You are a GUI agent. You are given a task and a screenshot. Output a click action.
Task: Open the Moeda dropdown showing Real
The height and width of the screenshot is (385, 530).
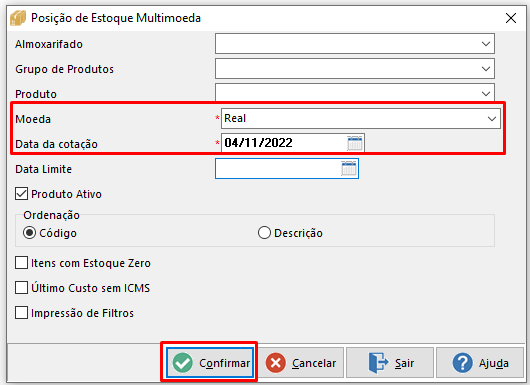pyautogui.click(x=361, y=118)
